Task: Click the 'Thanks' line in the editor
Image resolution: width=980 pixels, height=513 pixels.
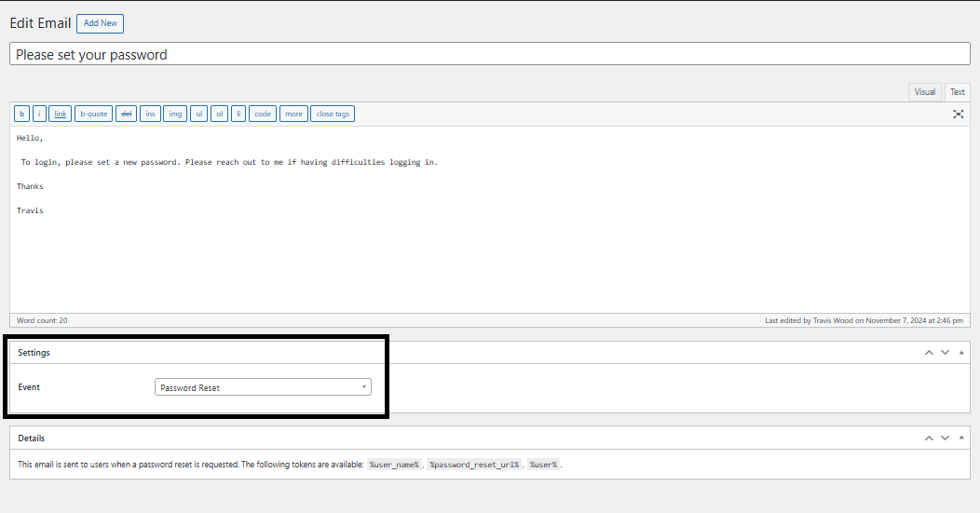Action: click(x=30, y=186)
